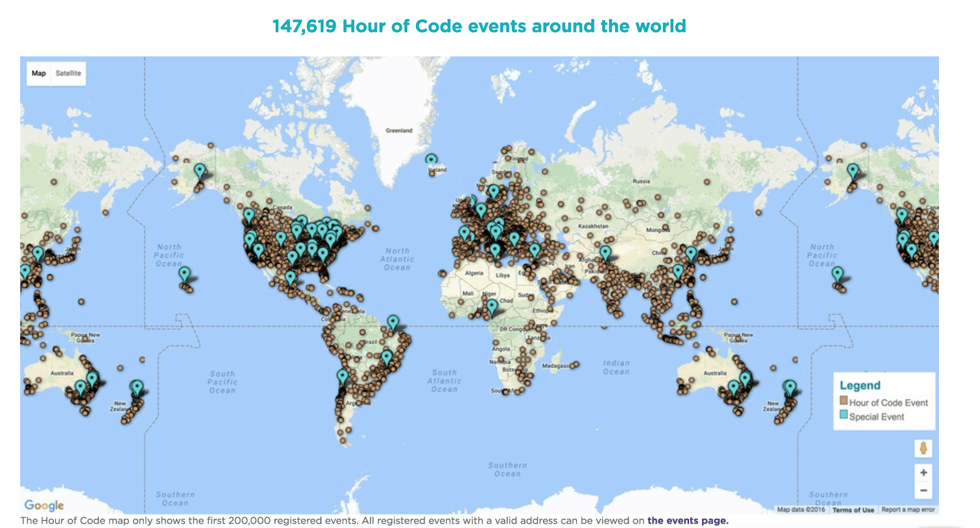Screen dimensions: 980x528
Task: Click the Mongolia map label
Action: 658,230
